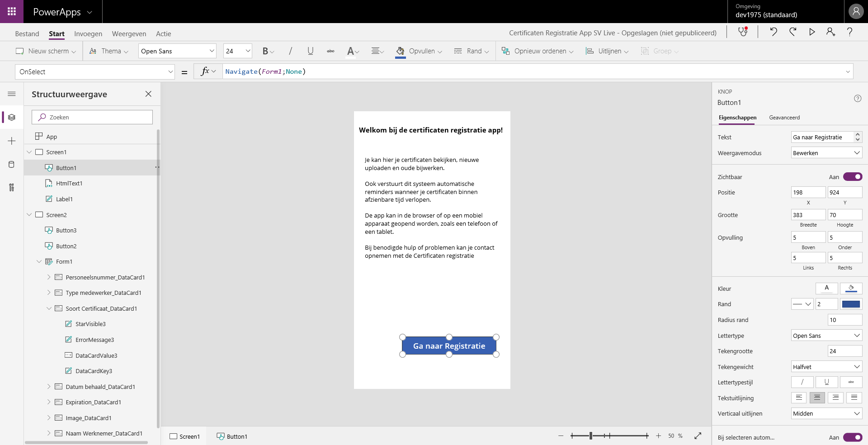Image resolution: width=868 pixels, height=445 pixels.
Task: Undo the last action
Action: pos(774,32)
